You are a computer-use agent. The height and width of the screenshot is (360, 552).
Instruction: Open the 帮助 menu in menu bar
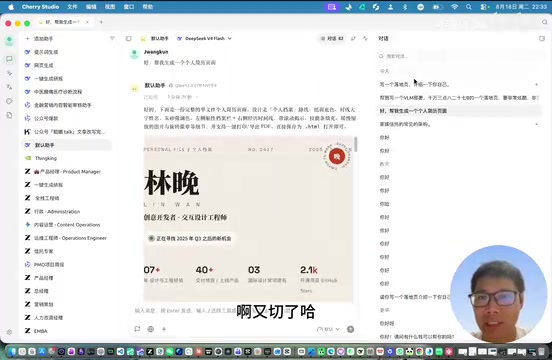(148, 7)
